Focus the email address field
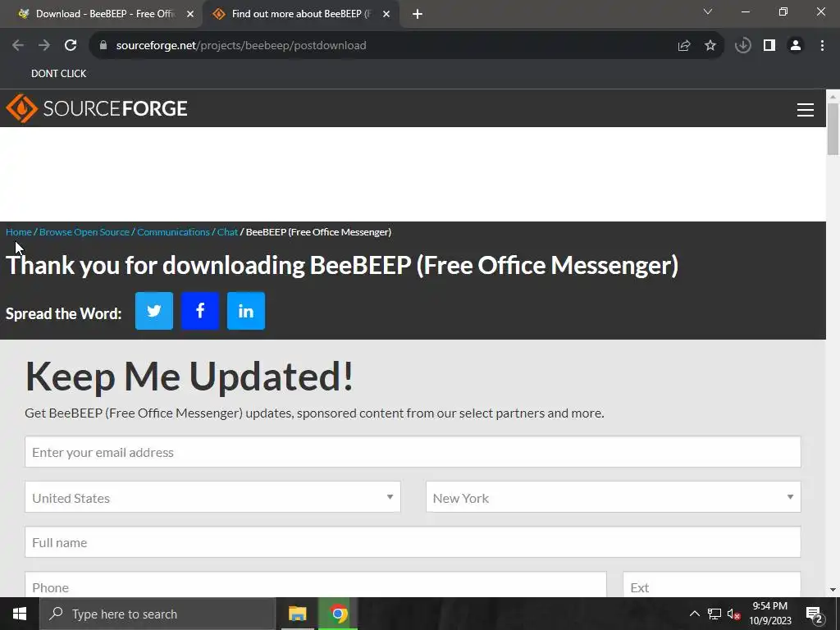The image size is (840, 630). pyautogui.click(x=413, y=452)
